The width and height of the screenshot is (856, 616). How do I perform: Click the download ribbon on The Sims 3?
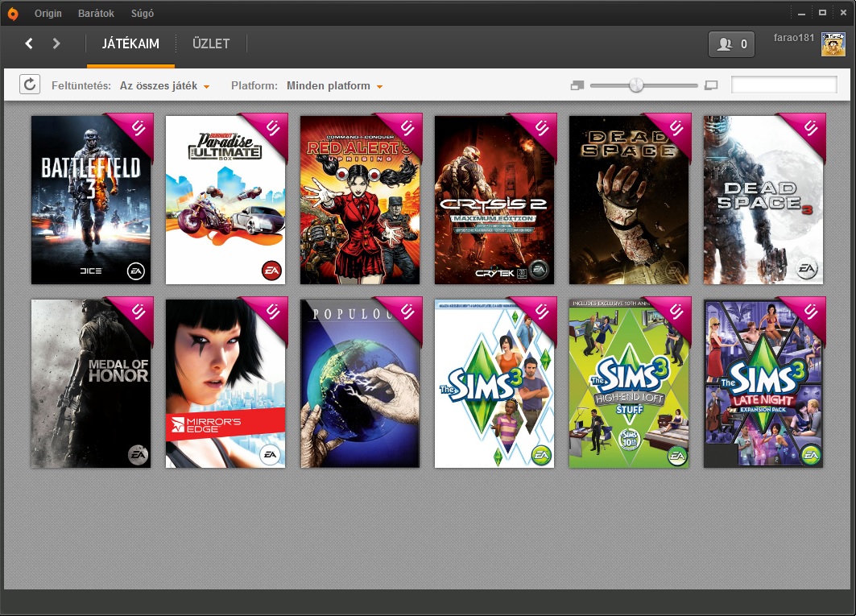coord(539,315)
